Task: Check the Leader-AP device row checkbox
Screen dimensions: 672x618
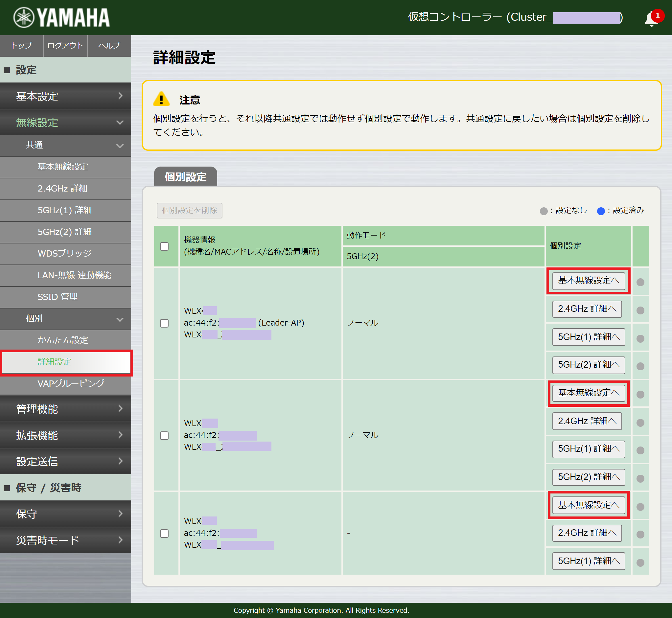Action: click(164, 323)
